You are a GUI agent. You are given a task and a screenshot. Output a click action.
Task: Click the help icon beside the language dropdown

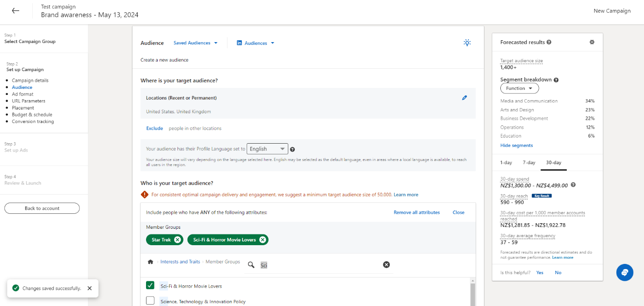click(x=292, y=149)
